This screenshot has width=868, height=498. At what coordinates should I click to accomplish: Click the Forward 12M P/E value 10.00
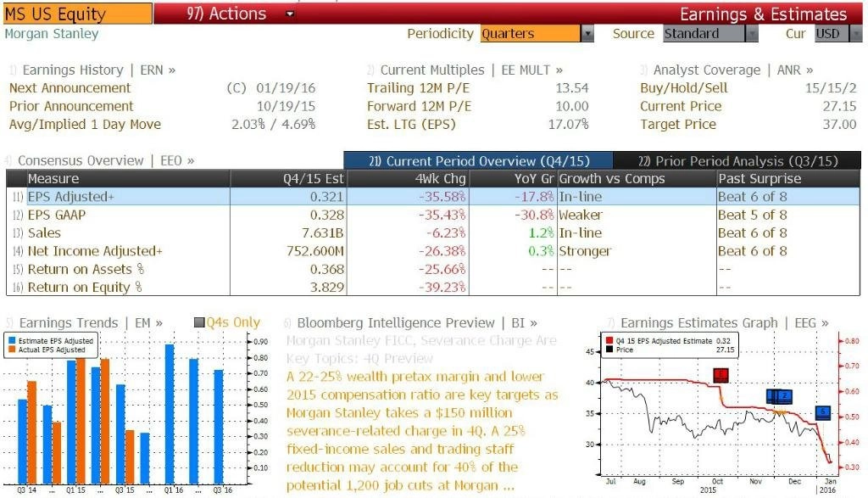point(572,106)
